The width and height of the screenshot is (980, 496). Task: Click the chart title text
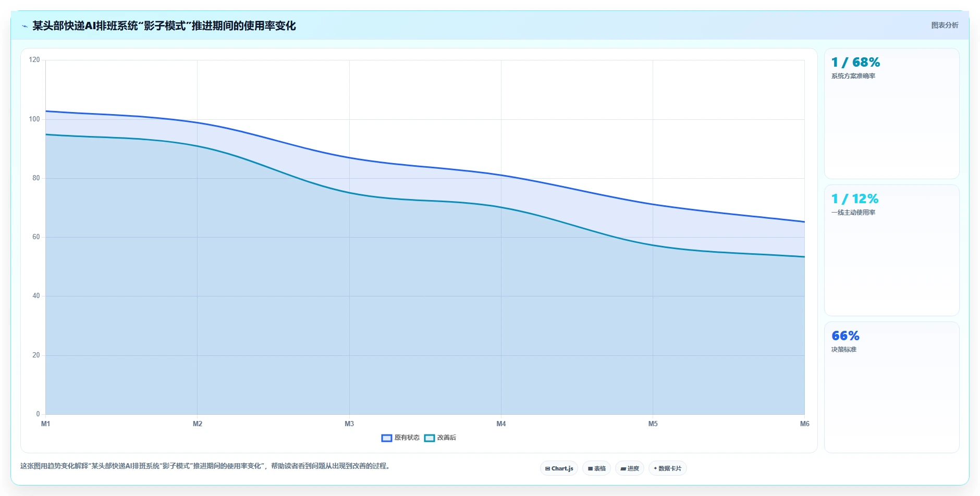164,26
